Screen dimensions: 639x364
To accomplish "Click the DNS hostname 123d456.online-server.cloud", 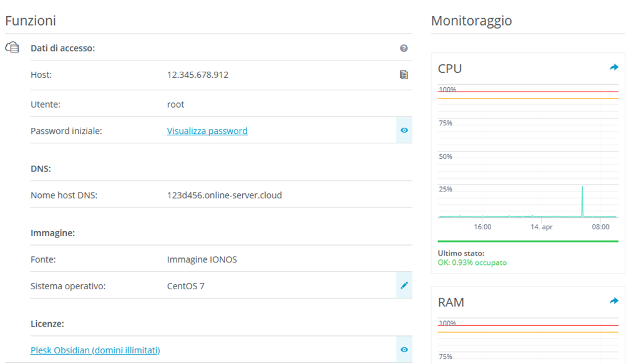I will [x=224, y=195].
